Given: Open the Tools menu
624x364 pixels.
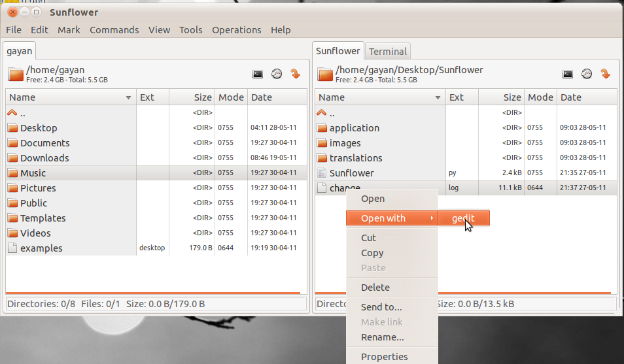Looking at the screenshot, I should tap(190, 30).
